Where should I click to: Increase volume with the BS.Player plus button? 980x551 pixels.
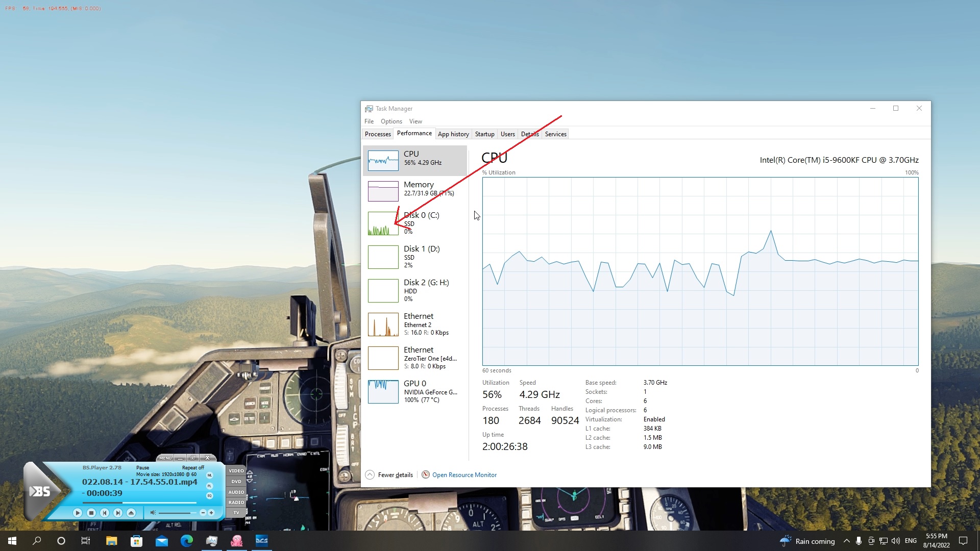(x=211, y=513)
